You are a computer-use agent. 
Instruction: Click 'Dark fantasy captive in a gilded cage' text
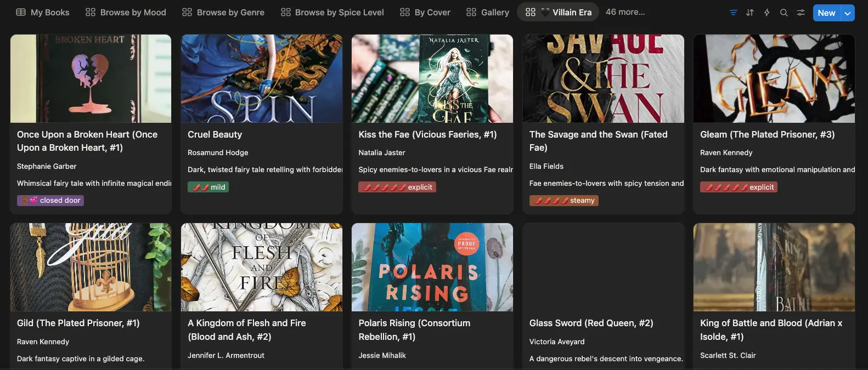point(81,358)
